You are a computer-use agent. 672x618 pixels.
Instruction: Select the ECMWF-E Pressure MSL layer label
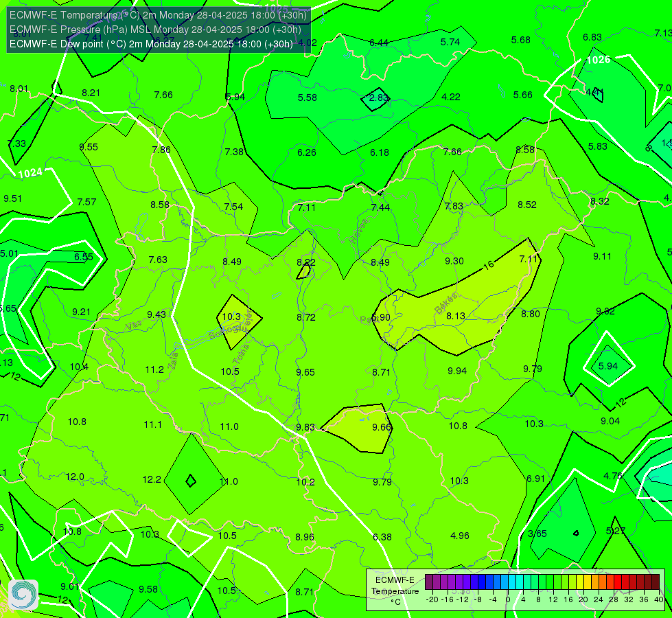(155, 30)
